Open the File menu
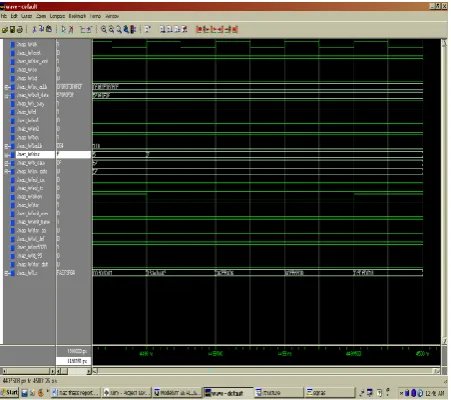Screen dimensions: 451x400 click(x=4, y=16)
